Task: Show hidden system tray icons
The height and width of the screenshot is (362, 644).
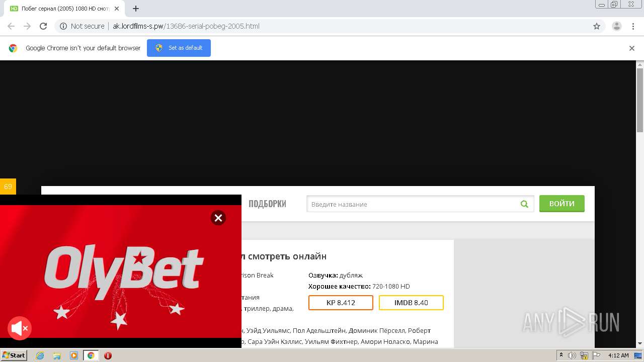Action: 561,355
